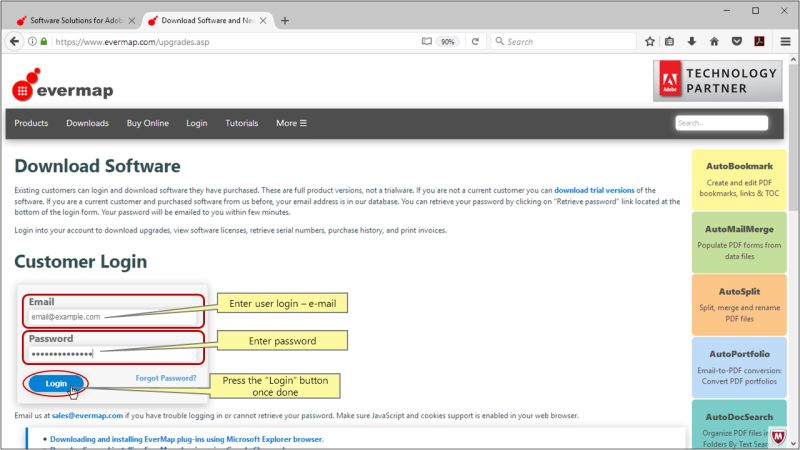Open the AutoPortfolio product card

pos(739,367)
